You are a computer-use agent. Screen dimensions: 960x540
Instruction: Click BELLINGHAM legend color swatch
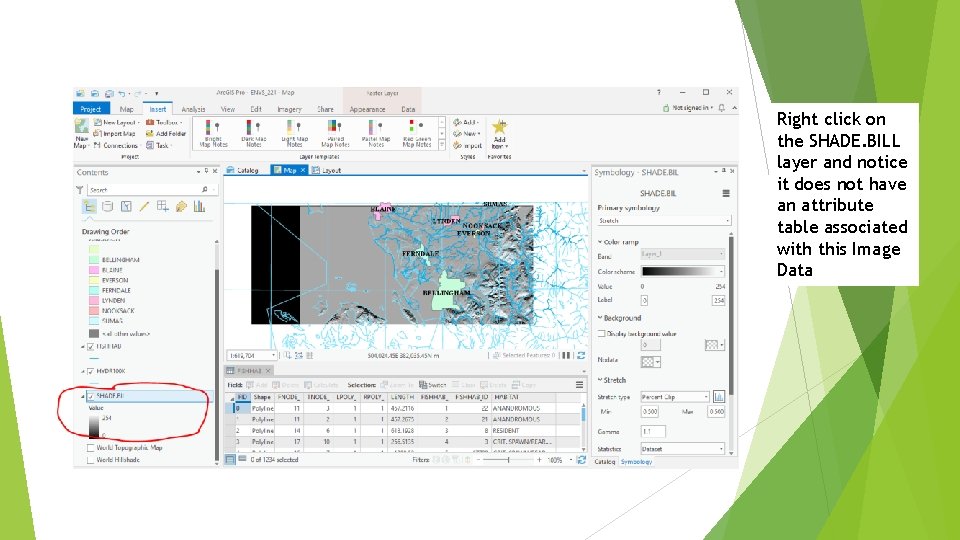(94, 260)
